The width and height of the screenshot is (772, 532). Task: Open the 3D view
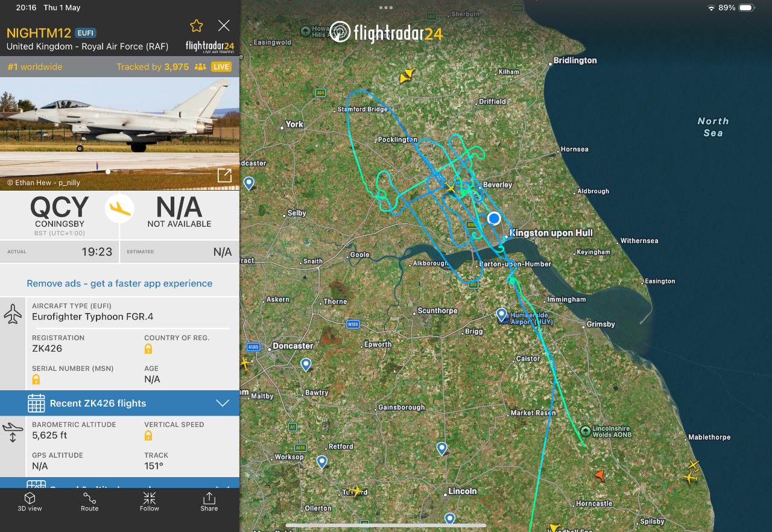(x=30, y=501)
